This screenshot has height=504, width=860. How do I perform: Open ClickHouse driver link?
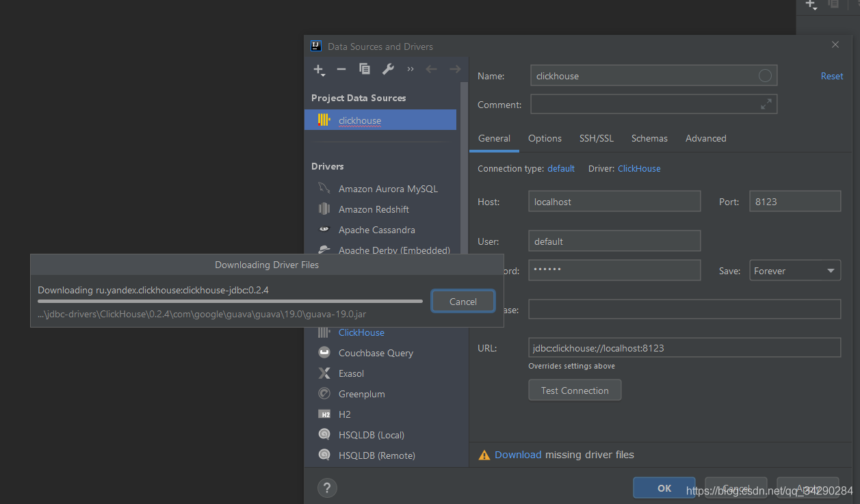pyautogui.click(x=639, y=168)
